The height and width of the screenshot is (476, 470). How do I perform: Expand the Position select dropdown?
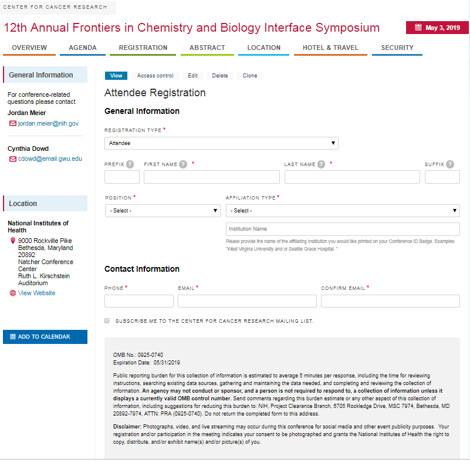tap(163, 211)
